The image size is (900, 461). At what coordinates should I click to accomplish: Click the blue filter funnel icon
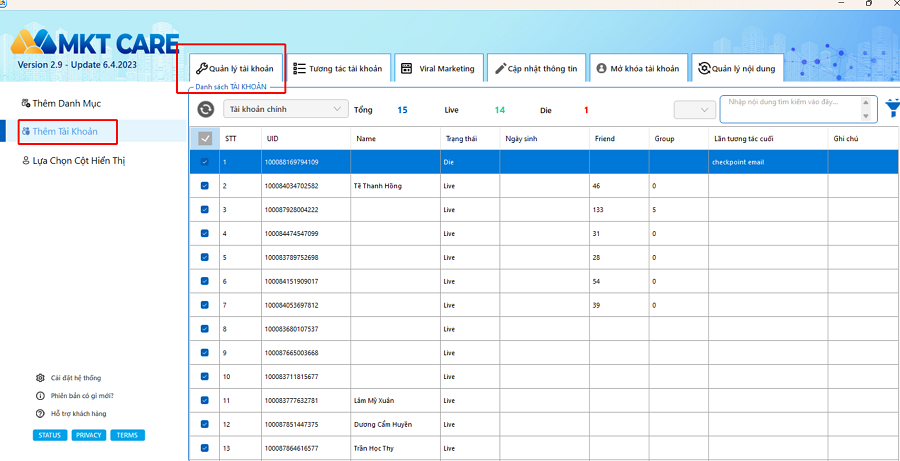click(x=893, y=107)
